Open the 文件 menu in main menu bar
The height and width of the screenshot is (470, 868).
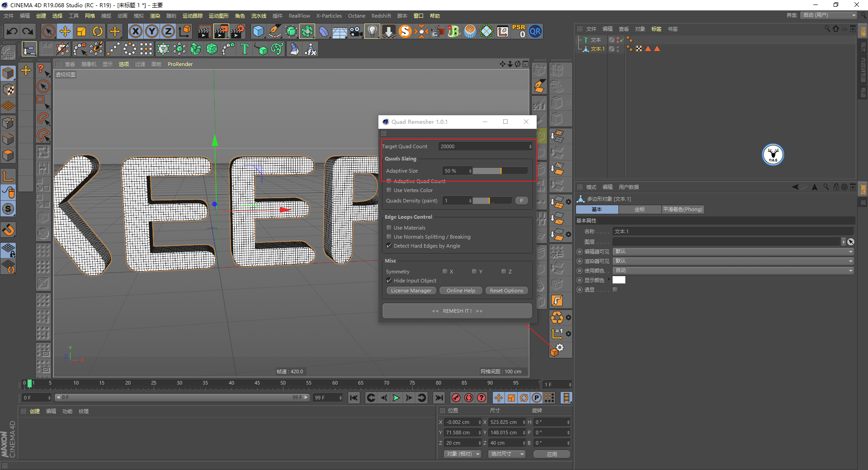click(x=9, y=16)
